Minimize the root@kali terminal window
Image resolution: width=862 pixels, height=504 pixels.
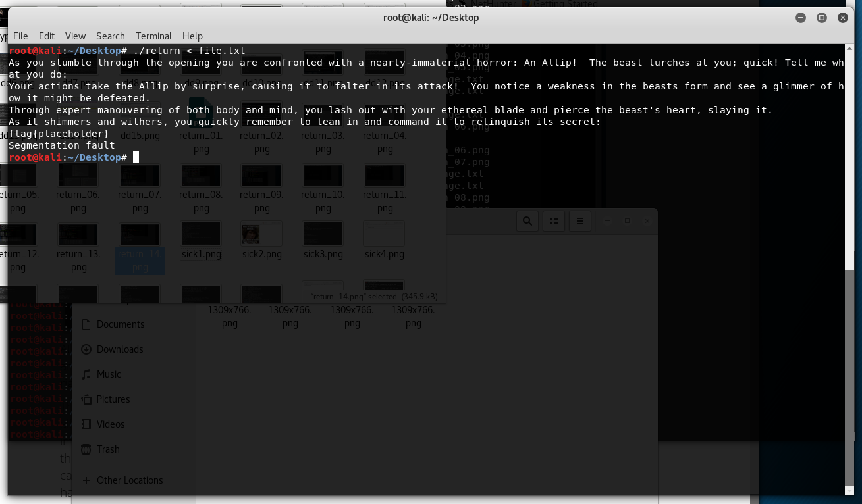[801, 18]
